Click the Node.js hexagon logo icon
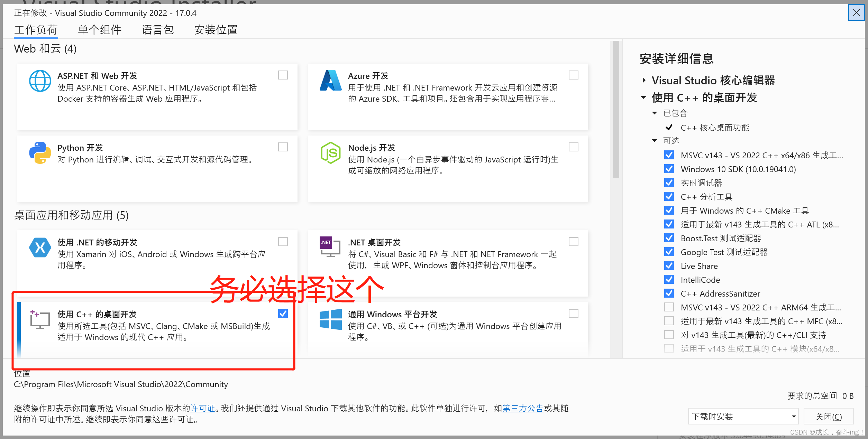Screen dimensions: 868x439 tap(331, 152)
